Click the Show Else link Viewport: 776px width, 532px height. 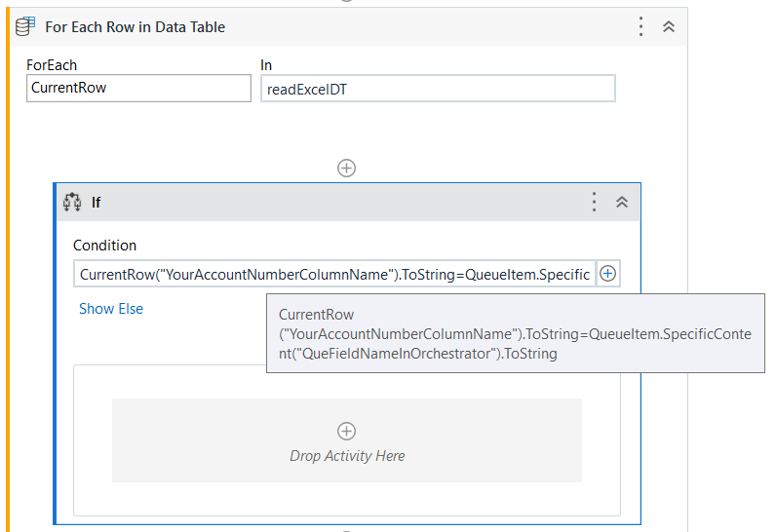click(x=111, y=309)
